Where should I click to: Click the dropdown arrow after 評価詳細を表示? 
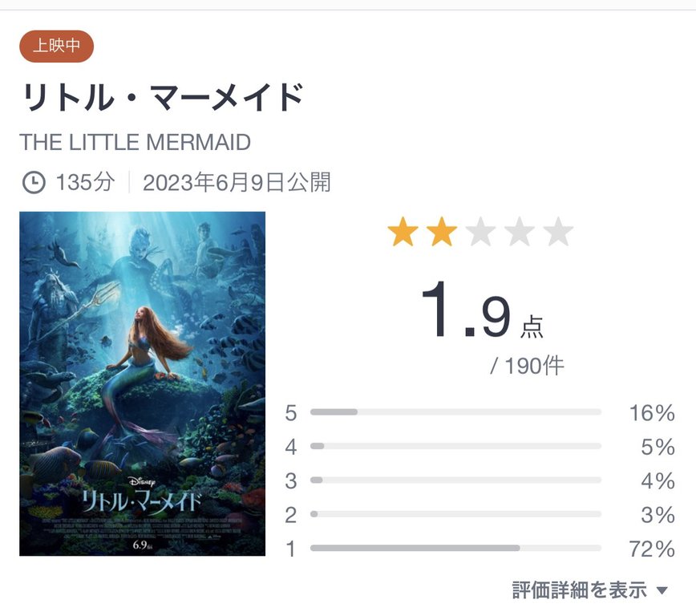(x=662, y=591)
